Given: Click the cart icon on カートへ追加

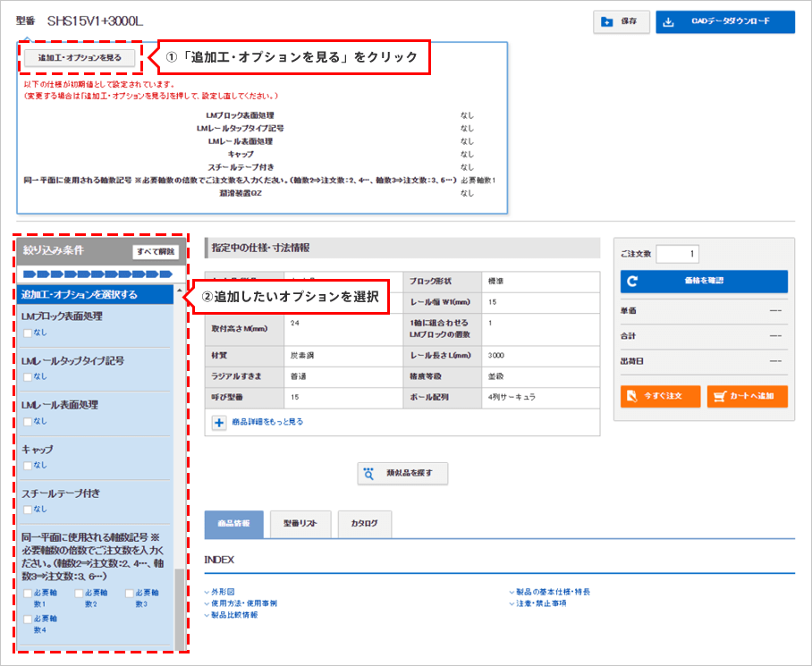Looking at the screenshot, I should point(721,395).
